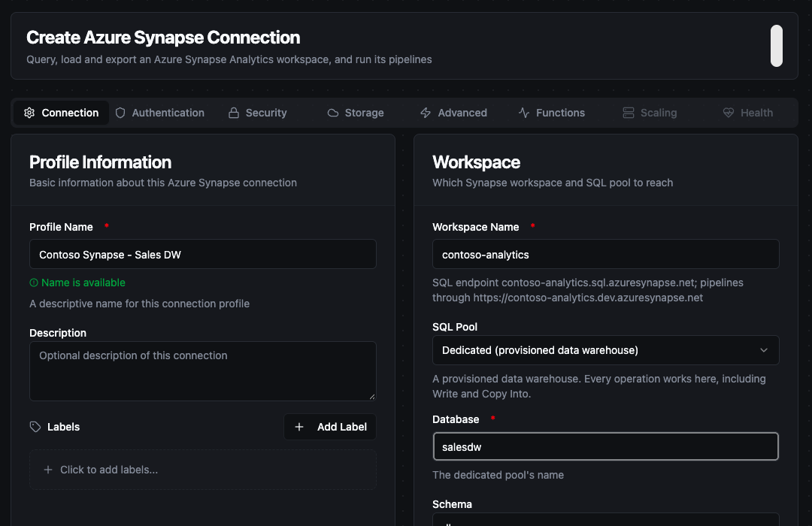Click the padlock icon beside Security
Viewport: 812px width, 526px height.
(x=234, y=113)
